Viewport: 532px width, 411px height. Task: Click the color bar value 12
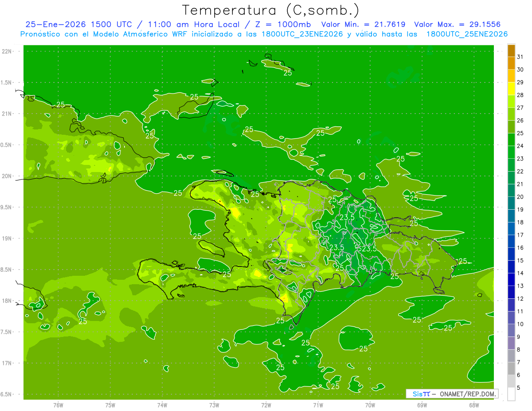pyautogui.click(x=520, y=299)
